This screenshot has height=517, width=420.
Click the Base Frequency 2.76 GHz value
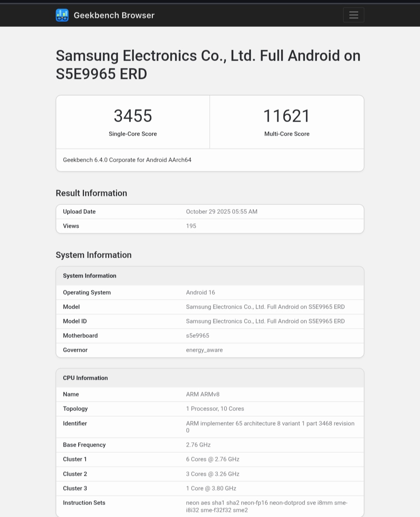click(x=198, y=445)
